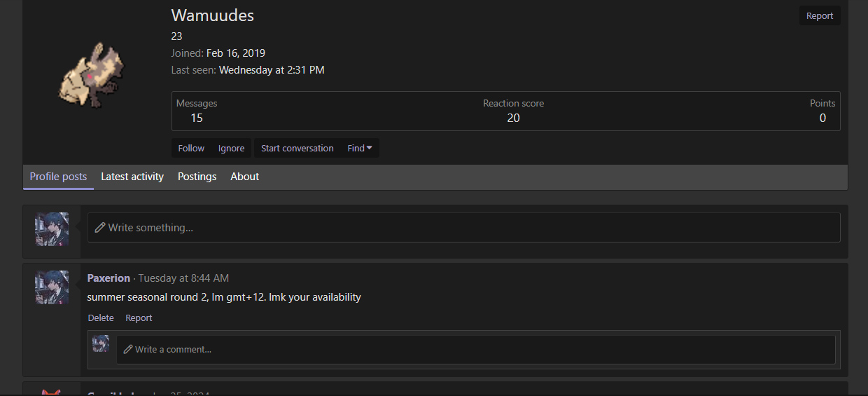
Task: Report the Wamuudes profile
Action: 820,16
